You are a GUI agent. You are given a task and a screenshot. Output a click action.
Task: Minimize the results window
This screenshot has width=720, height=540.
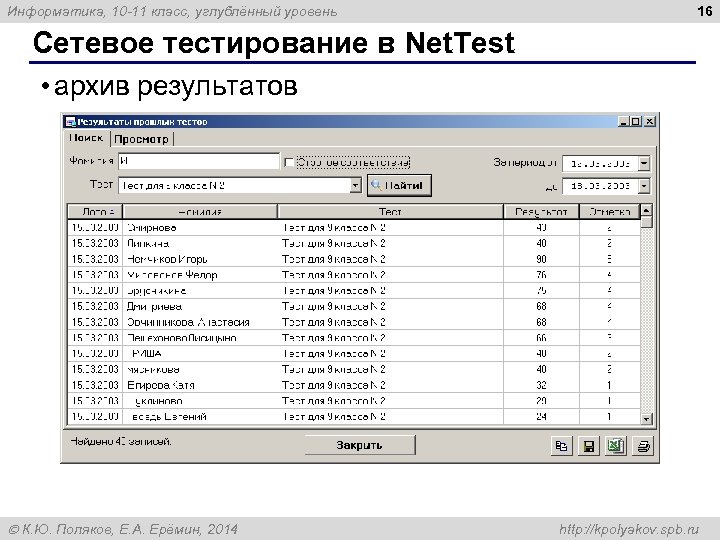pyautogui.click(x=623, y=122)
